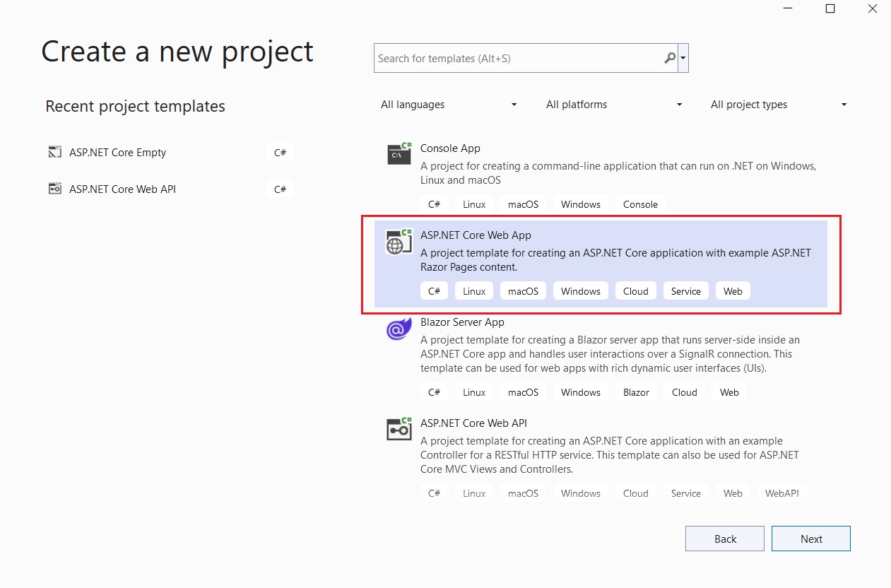Click Web tag under ASP.NET Core Web App
Viewport: 891px width, 588px height.
733,291
